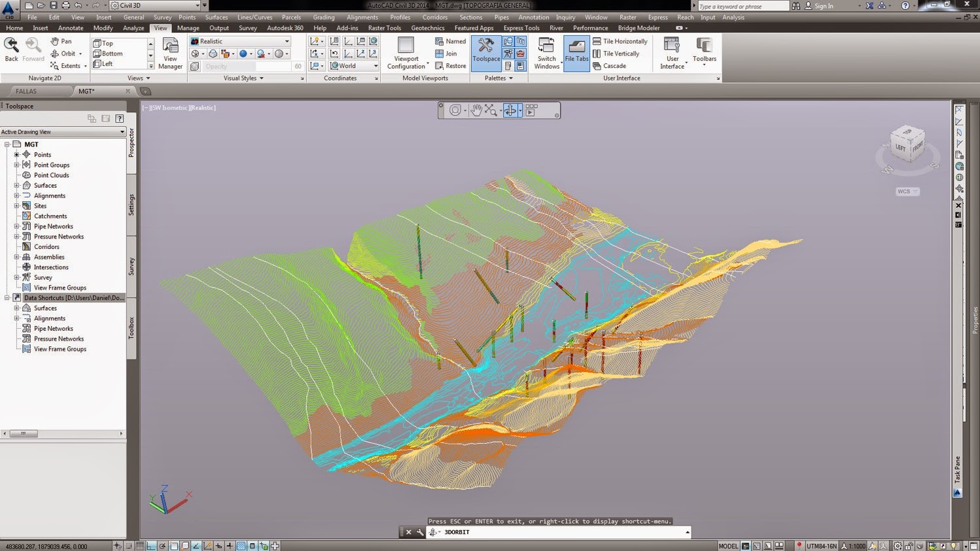980x551 pixels.
Task: Click the Tile Horizontally icon
Action: [618, 41]
